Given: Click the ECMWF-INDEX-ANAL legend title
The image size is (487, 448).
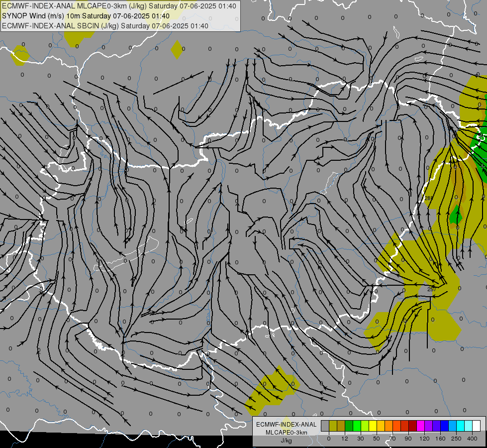Looking at the screenshot, I should click(286, 425).
